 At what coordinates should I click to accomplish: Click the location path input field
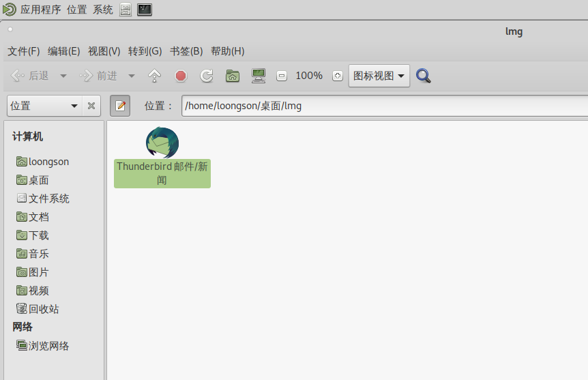point(385,106)
